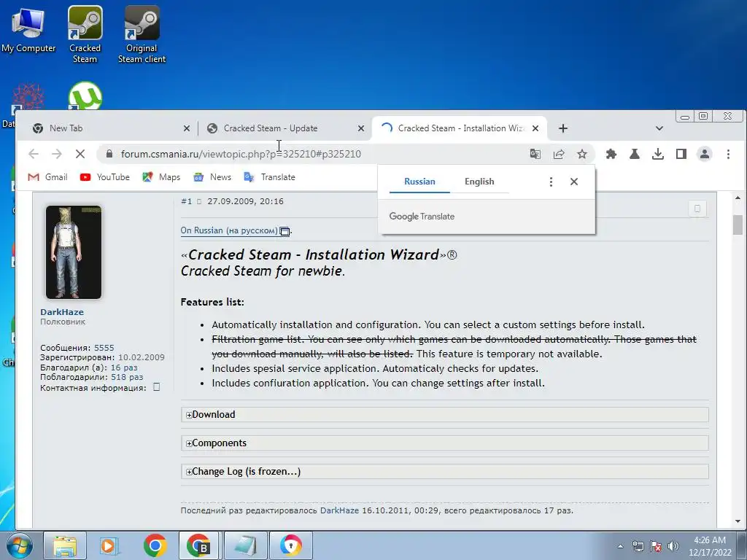Screen dimensions: 747x560
Task: Open the Chrome three-dot menu
Action: click(x=728, y=154)
